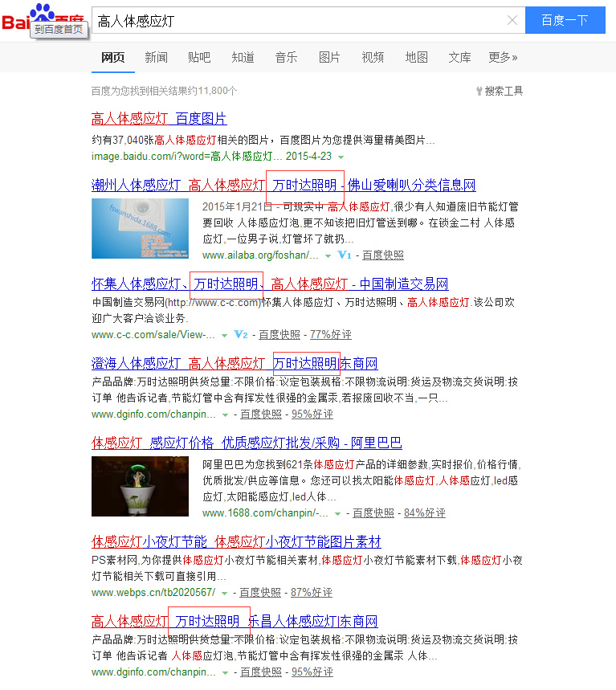Click the 95%好评 link under the 澄海 result
Viewport: 616px width, 690px height.
(312, 414)
